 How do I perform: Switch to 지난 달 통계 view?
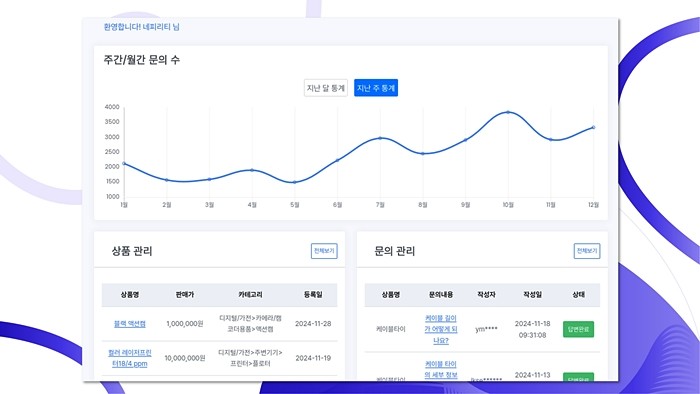click(325, 88)
